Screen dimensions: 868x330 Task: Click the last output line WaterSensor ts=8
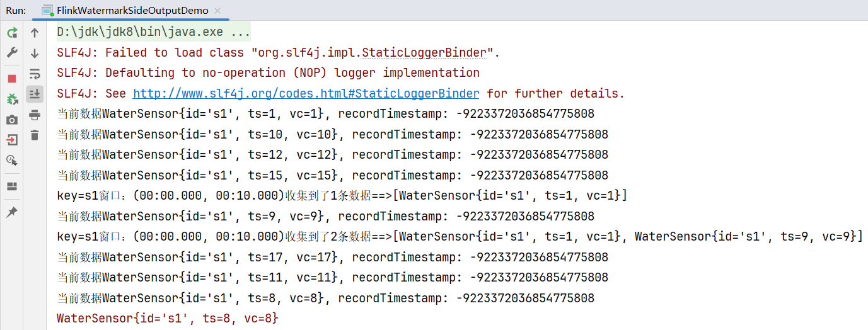click(x=167, y=319)
